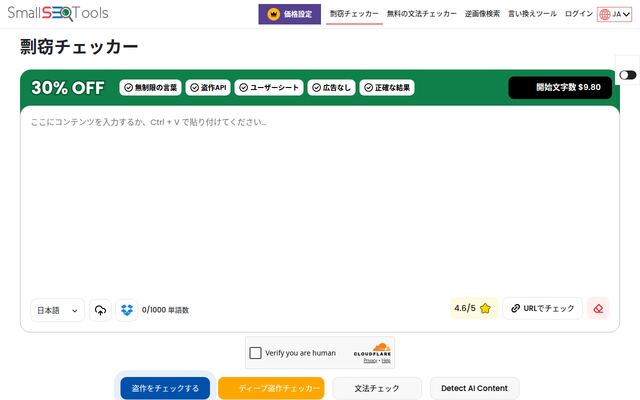The image size is (640, 400).
Task: Toggle the dark mode switch
Action: pyautogui.click(x=627, y=75)
